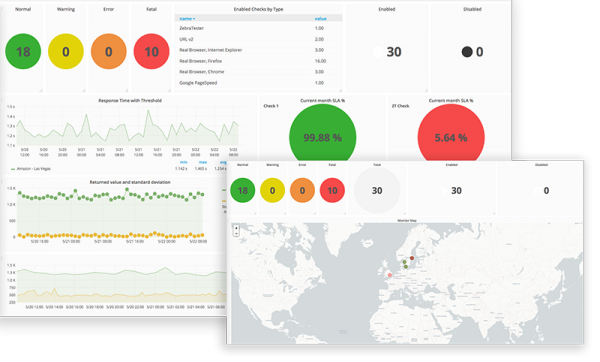Select the Google PageSpeed row
Viewport: 600px width, 362px height.
(259, 83)
